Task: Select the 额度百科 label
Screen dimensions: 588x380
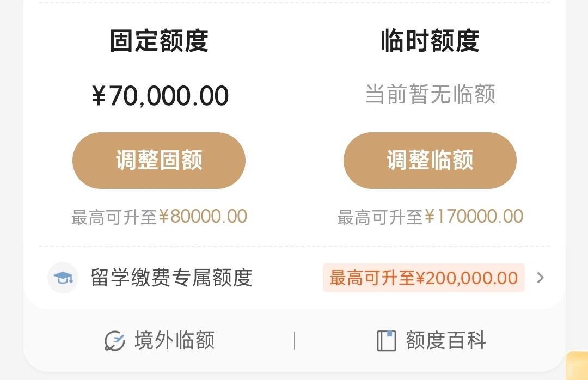Action: [446, 341]
